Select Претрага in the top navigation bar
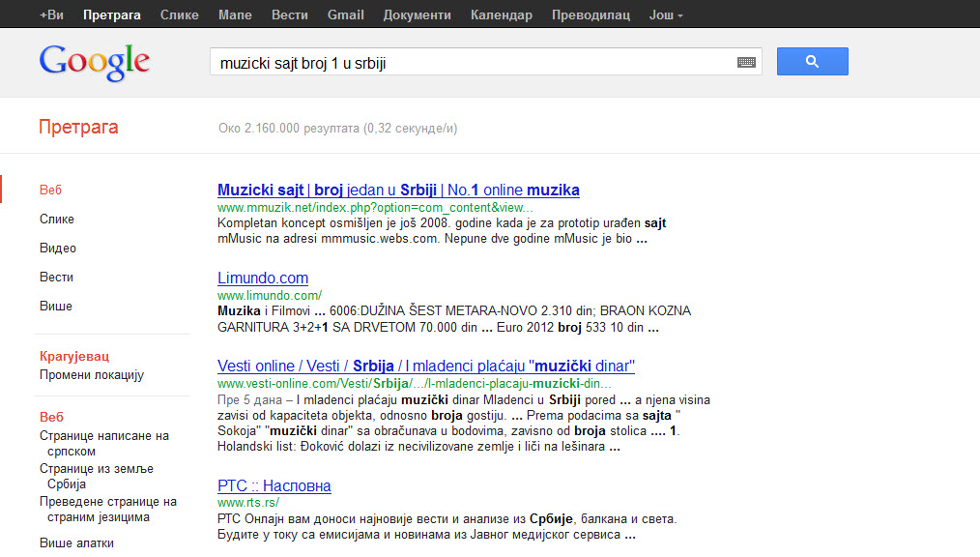 (112, 15)
